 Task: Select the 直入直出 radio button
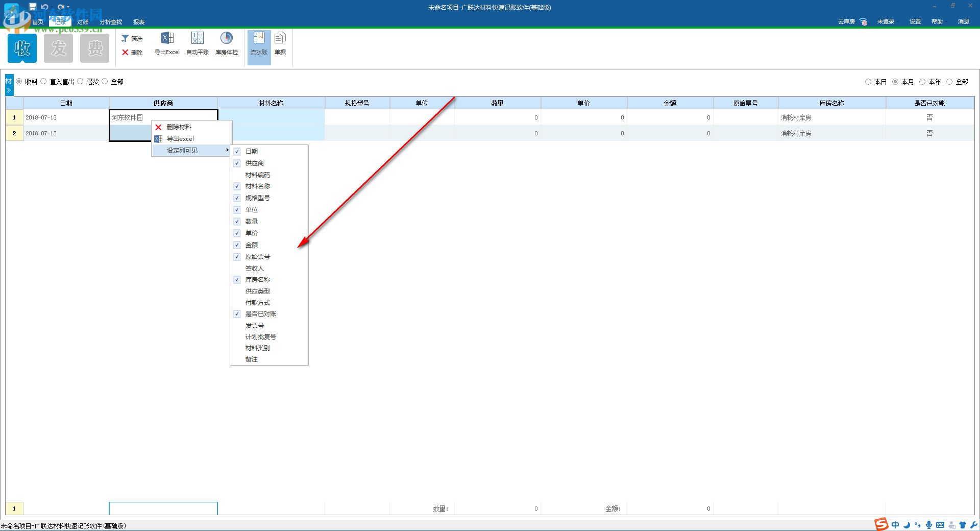[43, 81]
